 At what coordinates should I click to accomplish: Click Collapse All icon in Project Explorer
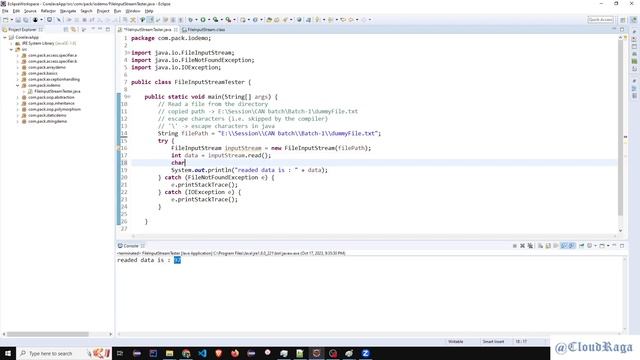pyautogui.click(x=66, y=30)
